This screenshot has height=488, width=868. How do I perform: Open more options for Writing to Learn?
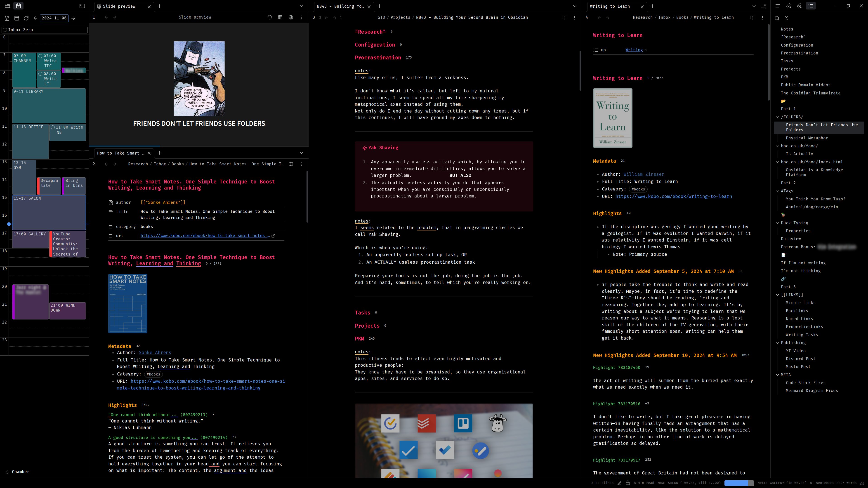(762, 18)
